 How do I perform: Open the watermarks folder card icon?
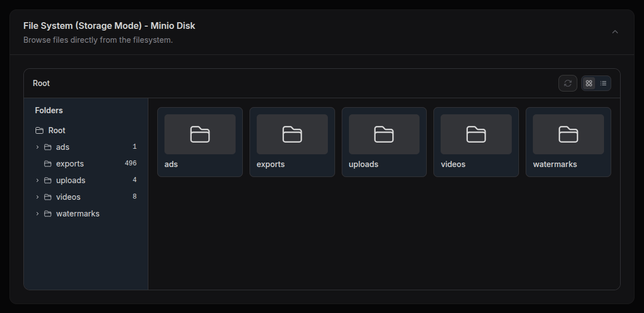pyautogui.click(x=568, y=134)
